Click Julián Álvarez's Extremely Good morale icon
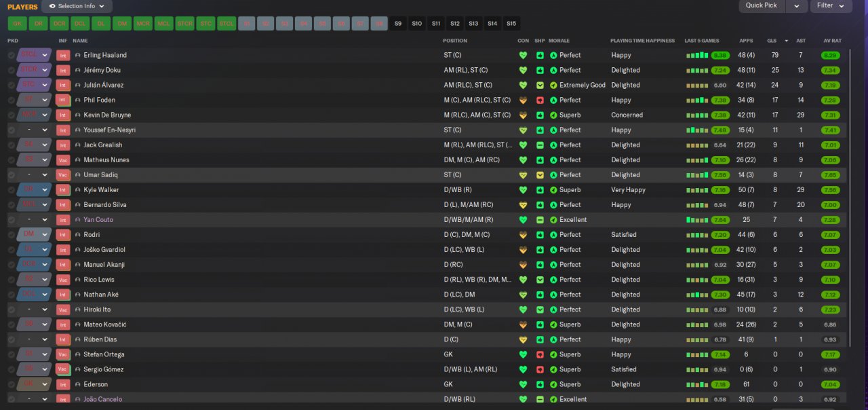The image size is (868, 410). (x=553, y=85)
